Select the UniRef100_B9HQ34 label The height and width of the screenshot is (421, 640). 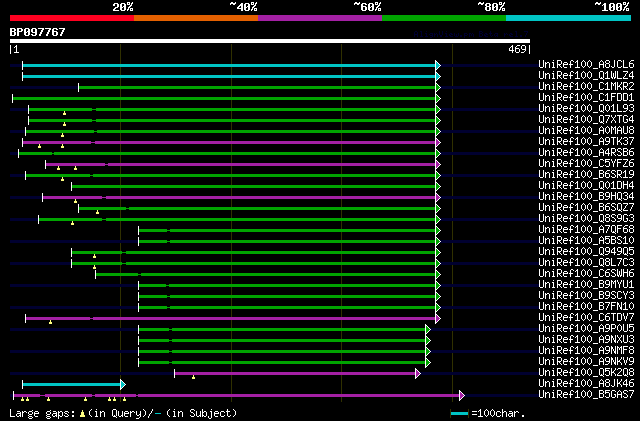pos(586,197)
